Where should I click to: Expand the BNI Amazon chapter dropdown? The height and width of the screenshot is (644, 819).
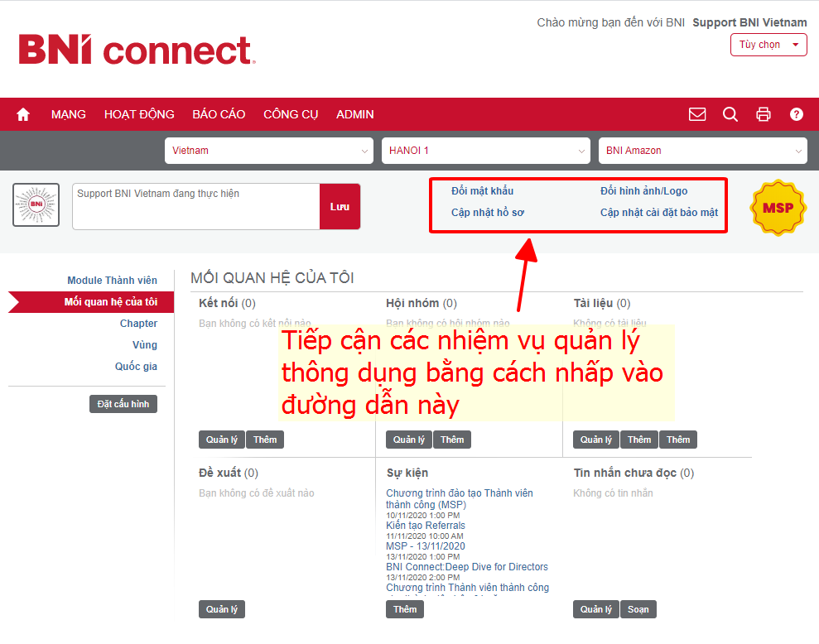pos(702,151)
